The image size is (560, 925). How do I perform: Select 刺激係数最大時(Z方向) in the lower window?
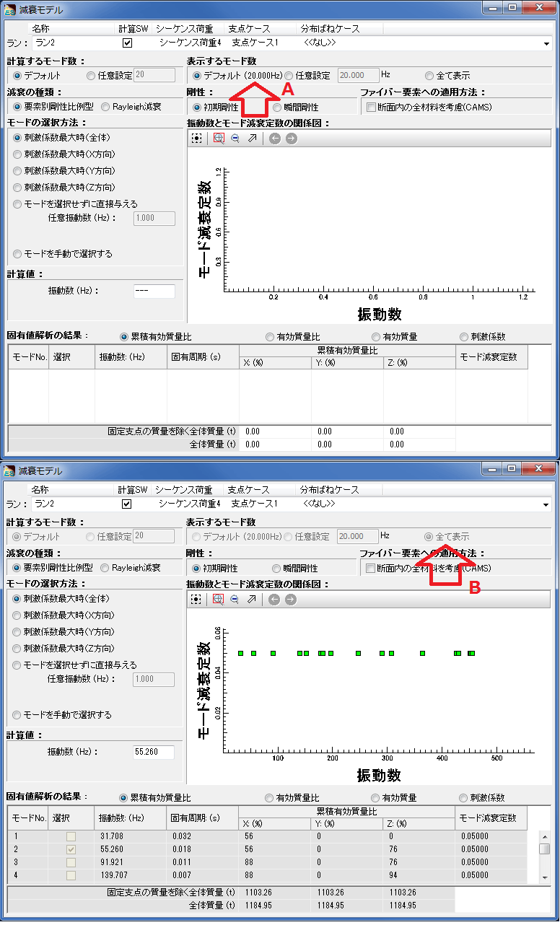point(17,649)
